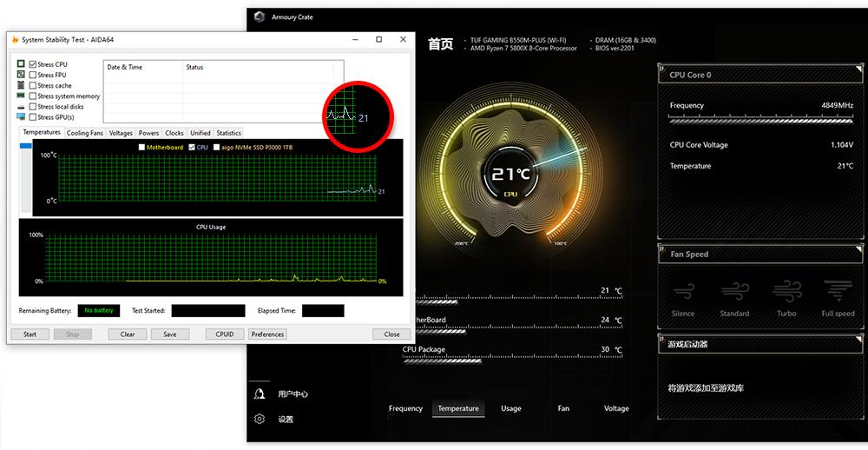Viewport: 868px width, 450px height.
Task: Select the Temperature tab in Armoury Crate
Action: [458, 408]
